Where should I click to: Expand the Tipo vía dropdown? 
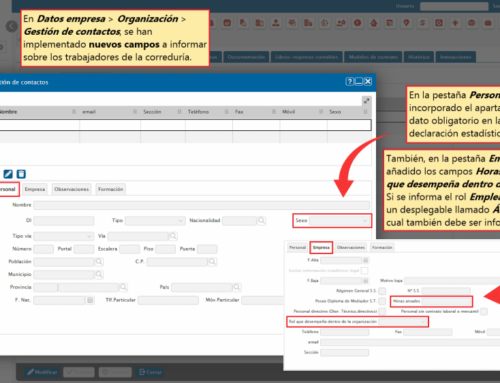coord(63,236)
